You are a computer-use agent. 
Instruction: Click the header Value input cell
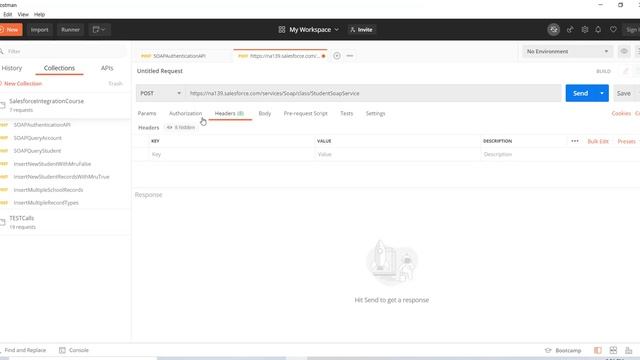pyautogui.click(x=398, y=154)
